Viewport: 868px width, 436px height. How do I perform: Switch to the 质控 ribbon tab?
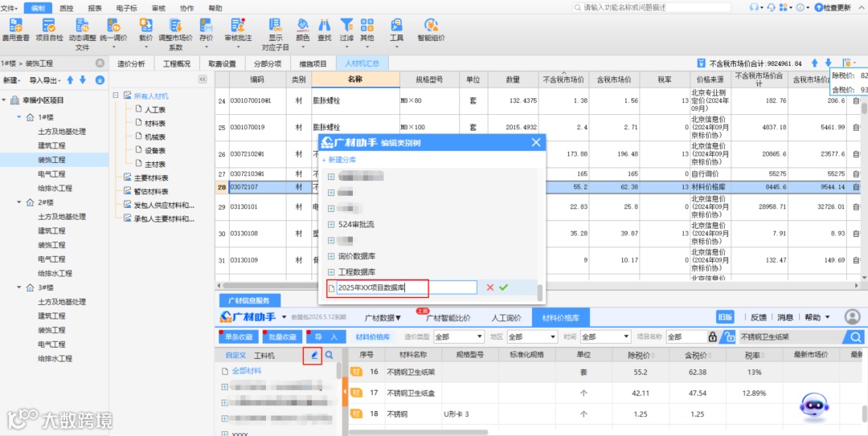click(66, 8)
